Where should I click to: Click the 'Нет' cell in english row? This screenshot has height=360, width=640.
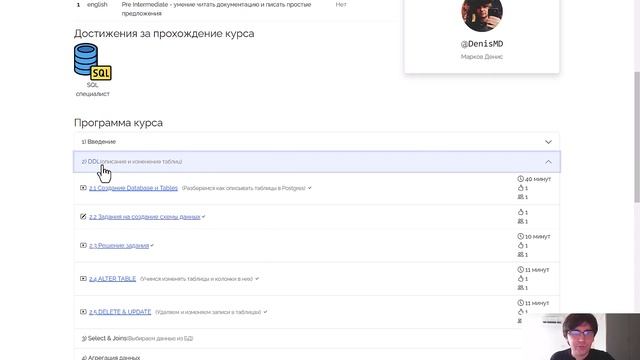pos(341,4)
